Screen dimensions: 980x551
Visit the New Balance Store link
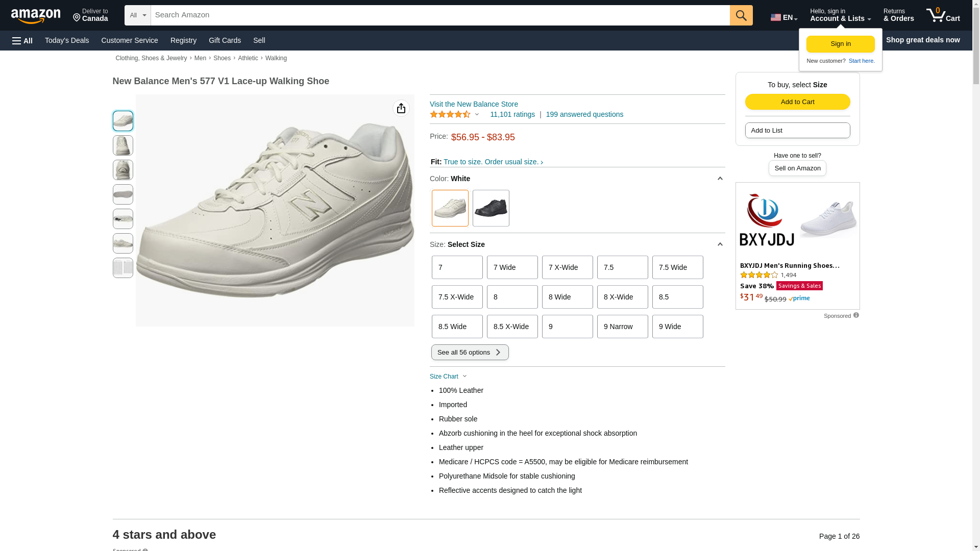(474, 104)
